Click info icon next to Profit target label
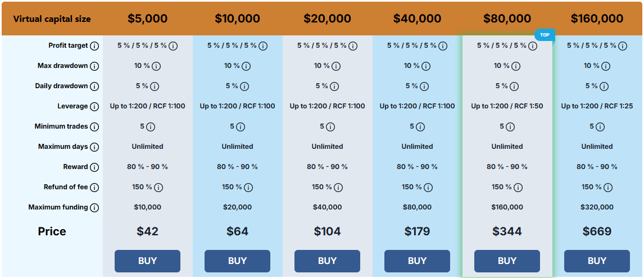644x278 pixels. click(94, 46)
